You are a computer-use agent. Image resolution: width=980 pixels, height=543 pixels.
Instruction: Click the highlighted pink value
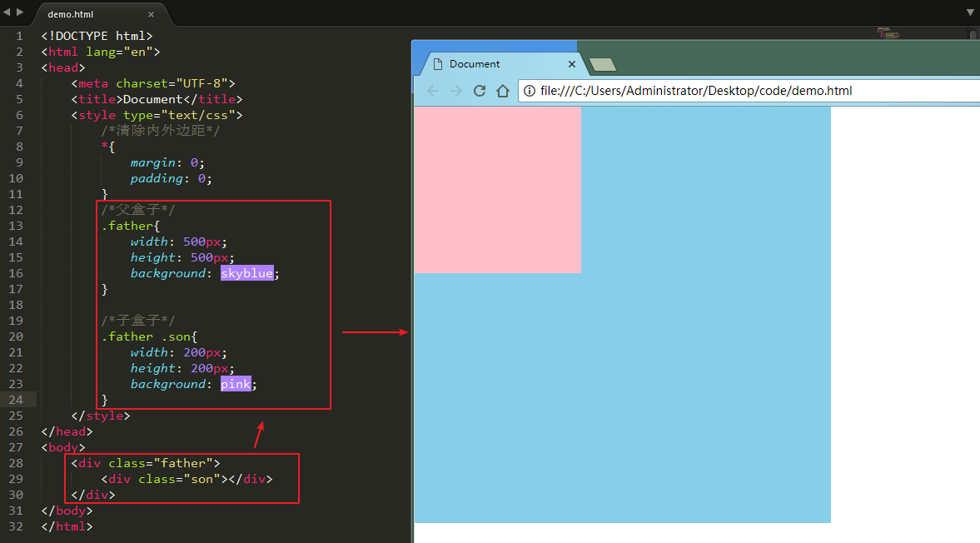(236, 384)
